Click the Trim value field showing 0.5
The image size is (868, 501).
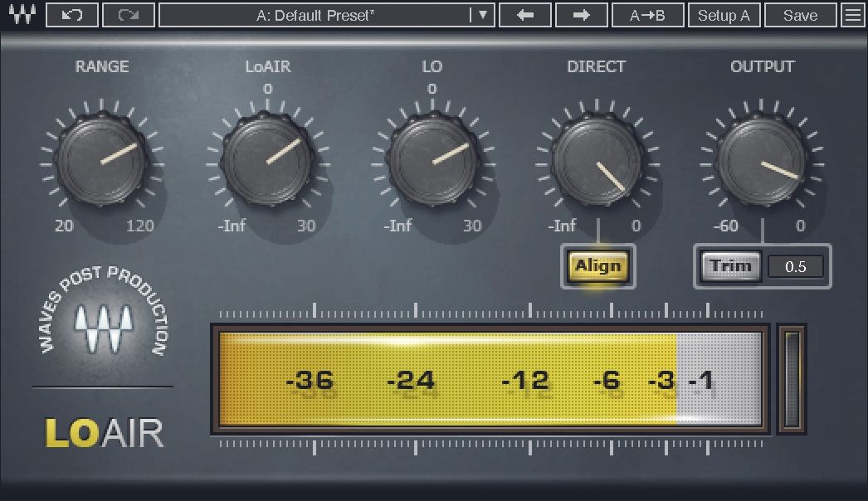(x=796, y=266)
